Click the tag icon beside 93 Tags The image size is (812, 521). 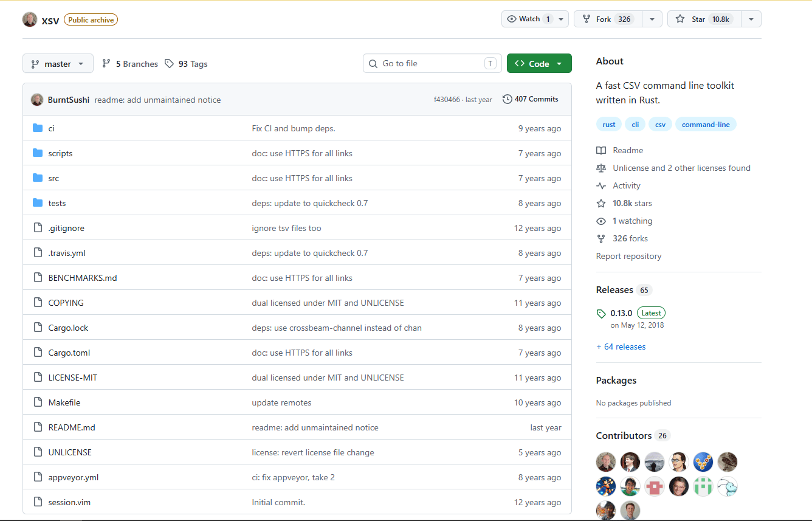coord(169,63)
